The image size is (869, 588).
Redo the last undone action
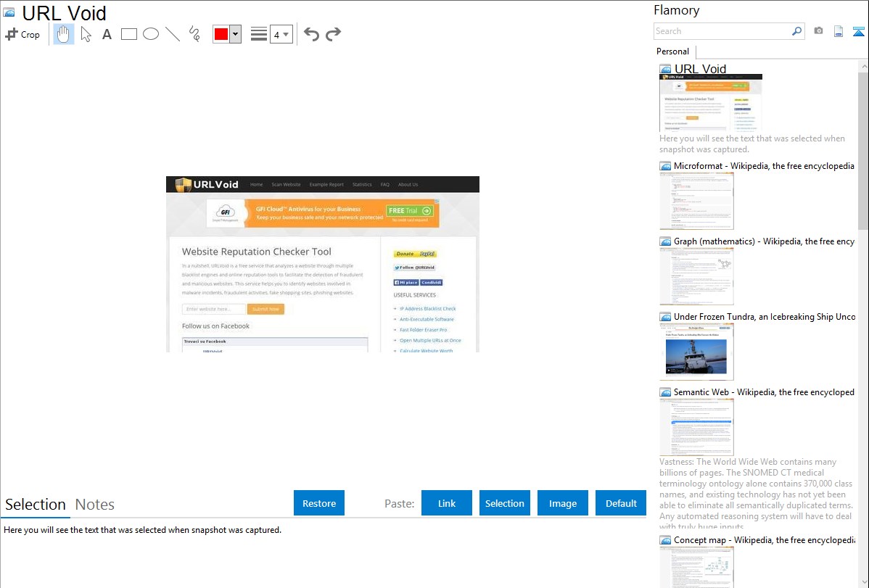pos(333,34)
